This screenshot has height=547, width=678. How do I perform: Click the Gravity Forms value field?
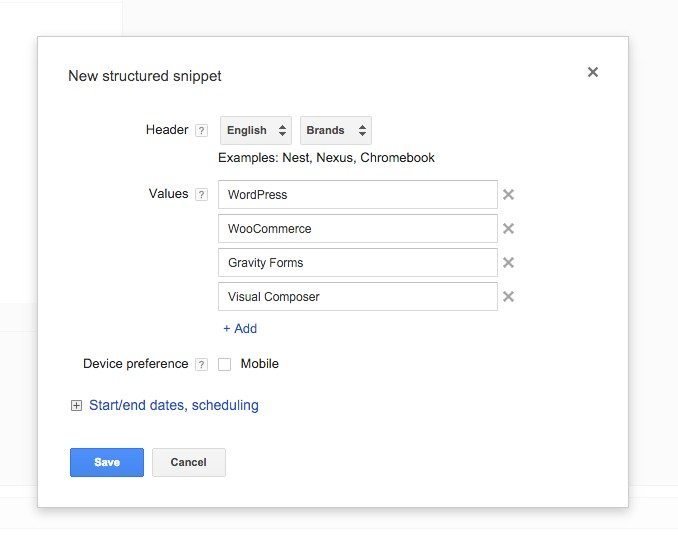tap(358, 262)
